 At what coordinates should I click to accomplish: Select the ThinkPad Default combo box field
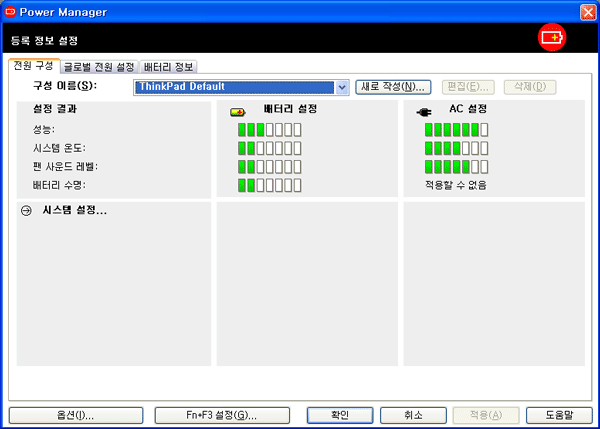pyautogui.click(x=241, y=87)
